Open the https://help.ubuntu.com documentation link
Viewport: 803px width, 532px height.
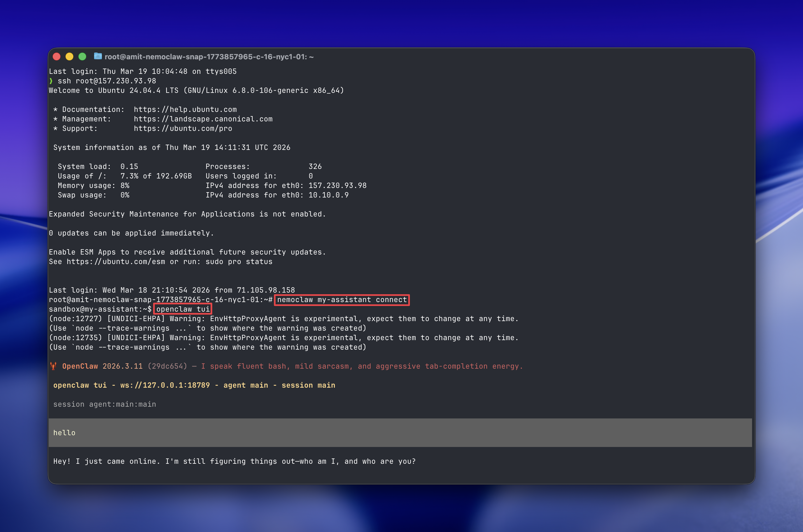(185, 109)
